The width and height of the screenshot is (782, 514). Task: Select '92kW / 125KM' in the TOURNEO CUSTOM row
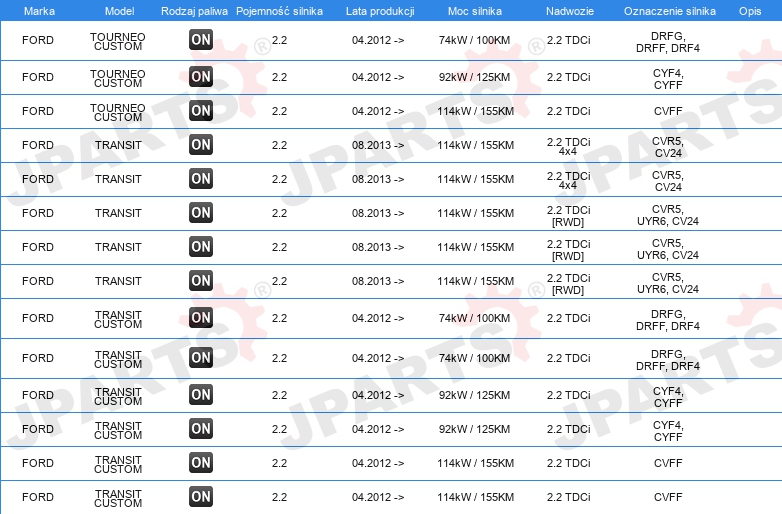click(474, 77)
